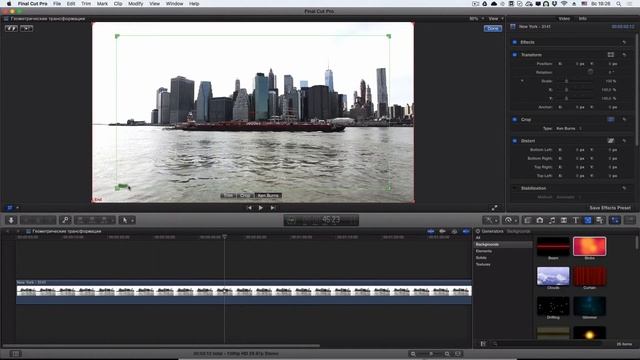Show the Themes browser
The width and height of the screenshot is (640, 360).
coord(600,220)
